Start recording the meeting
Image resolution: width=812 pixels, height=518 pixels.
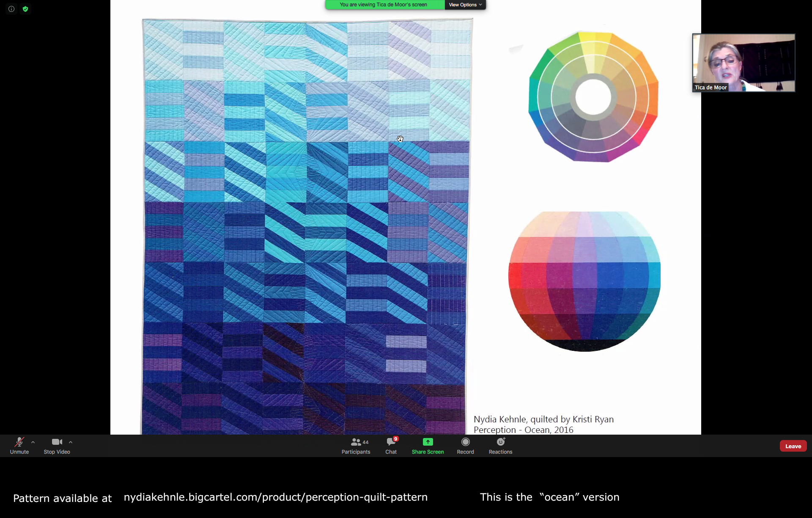pos(466,446)
